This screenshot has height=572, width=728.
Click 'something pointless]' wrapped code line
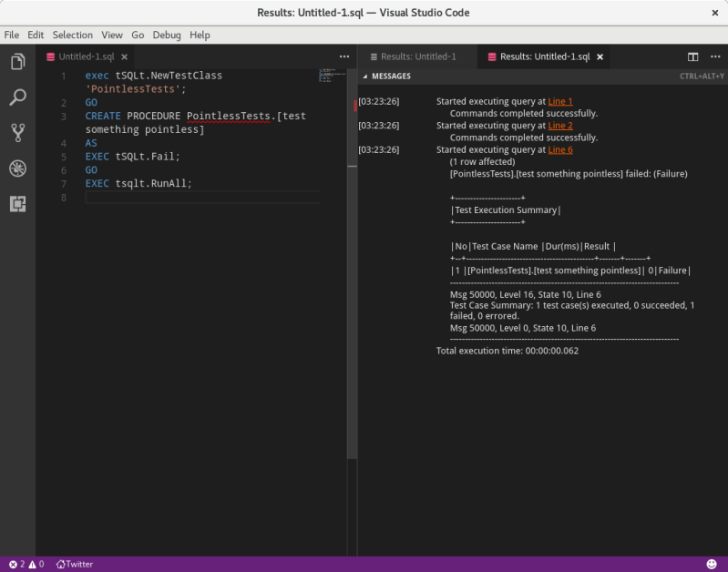coord(144,129)
